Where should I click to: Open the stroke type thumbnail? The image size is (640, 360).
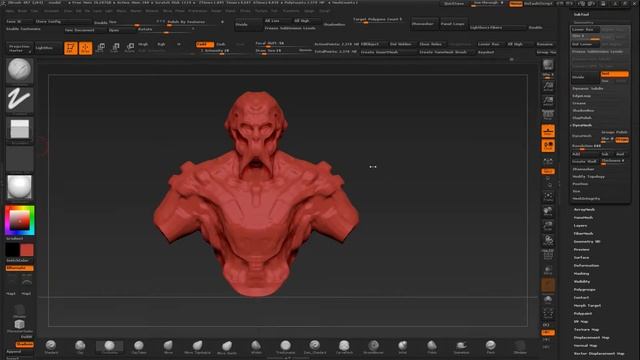[19, 100]
